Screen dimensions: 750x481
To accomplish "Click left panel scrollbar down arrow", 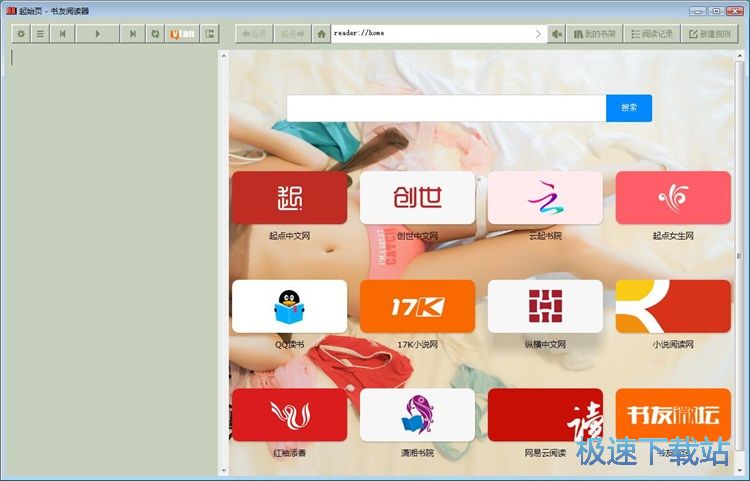I will pyautogui.click(x=223, y=471).
